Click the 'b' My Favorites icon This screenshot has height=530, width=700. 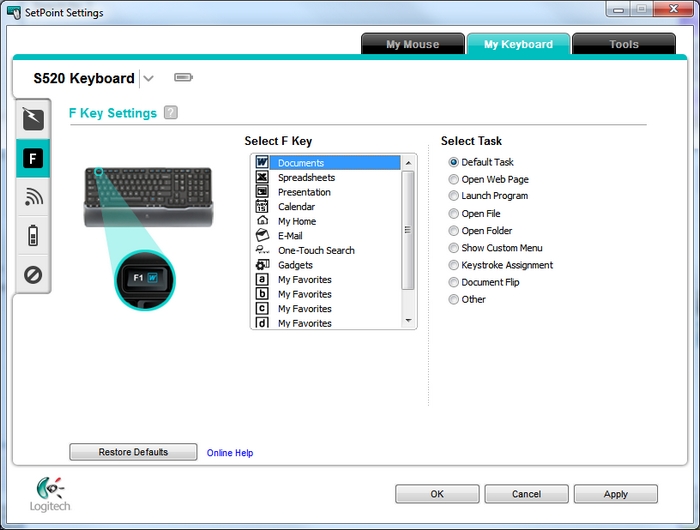[262, 294]
